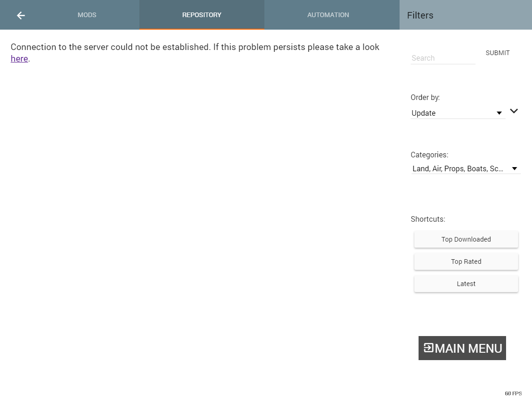The width and height of the screenshot is (532, 399).
Task: Select the Repository tab
Action: (201, 15)
